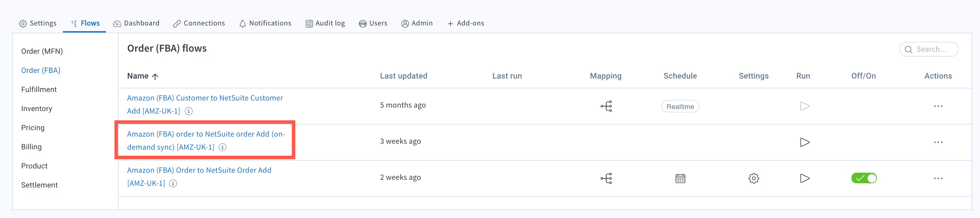Switch to the Admin tab
Image resolution: width=980 pixels, height=218 pixels.
(x=417, y=23)
